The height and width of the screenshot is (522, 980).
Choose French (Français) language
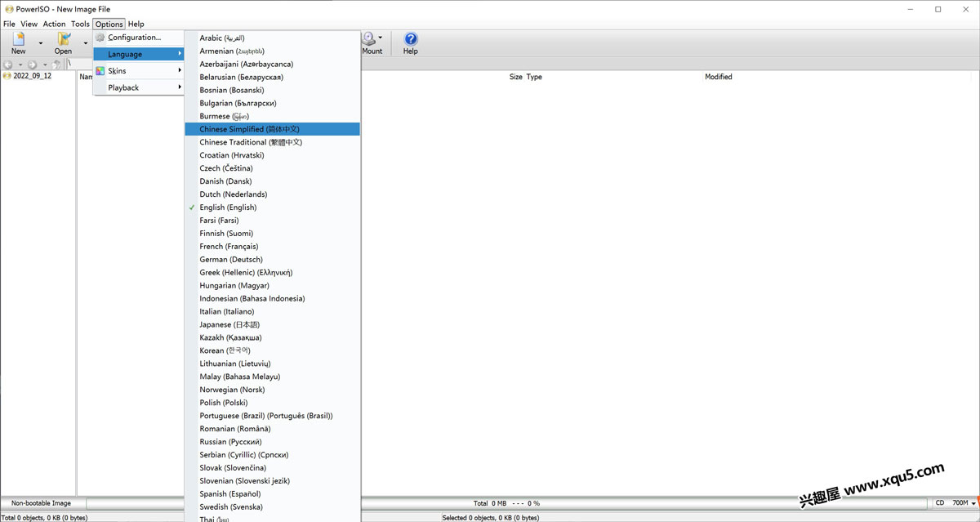pos(273,247)
